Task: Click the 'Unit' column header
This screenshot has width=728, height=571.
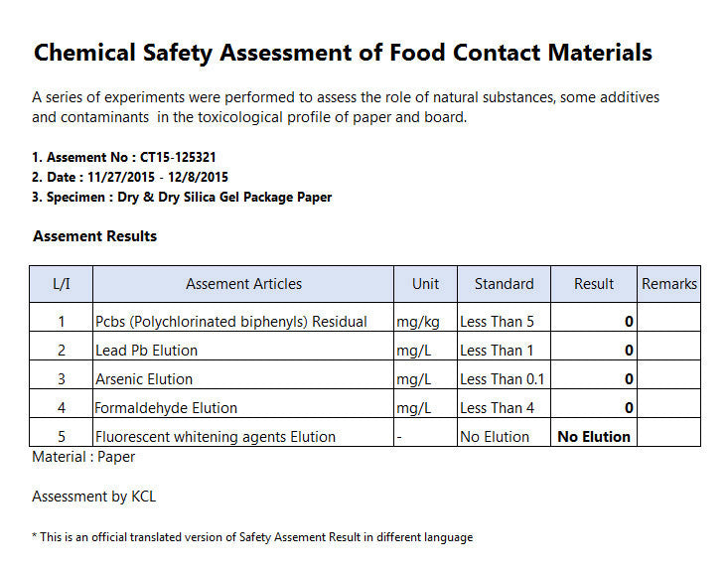Action: (425, 284)
